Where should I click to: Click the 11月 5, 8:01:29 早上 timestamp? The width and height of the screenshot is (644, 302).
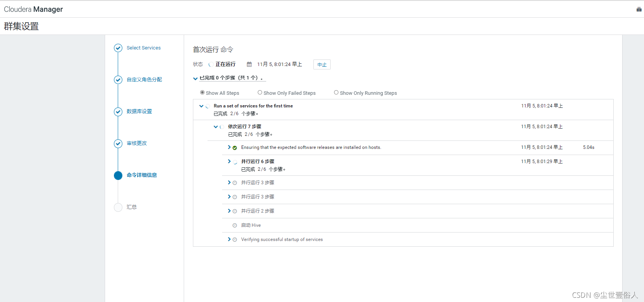542,162
